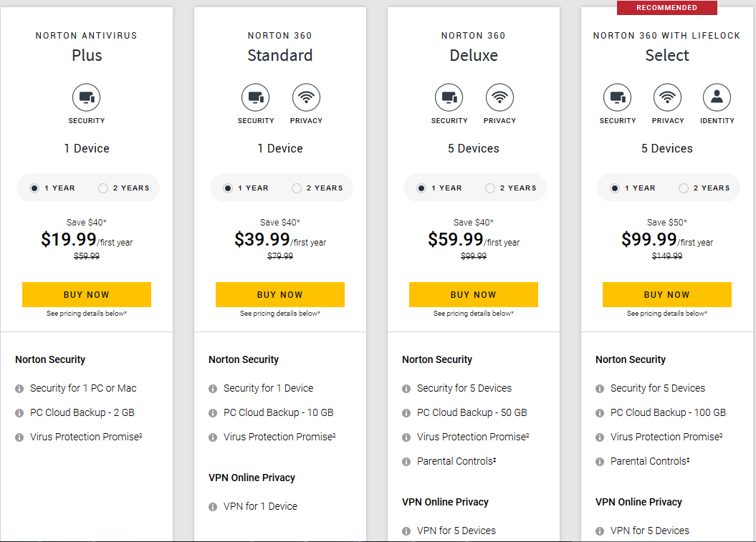Click the Recommended badge on Select plan
The width and height of the screenshot is (756, 542).
(667, 8)
